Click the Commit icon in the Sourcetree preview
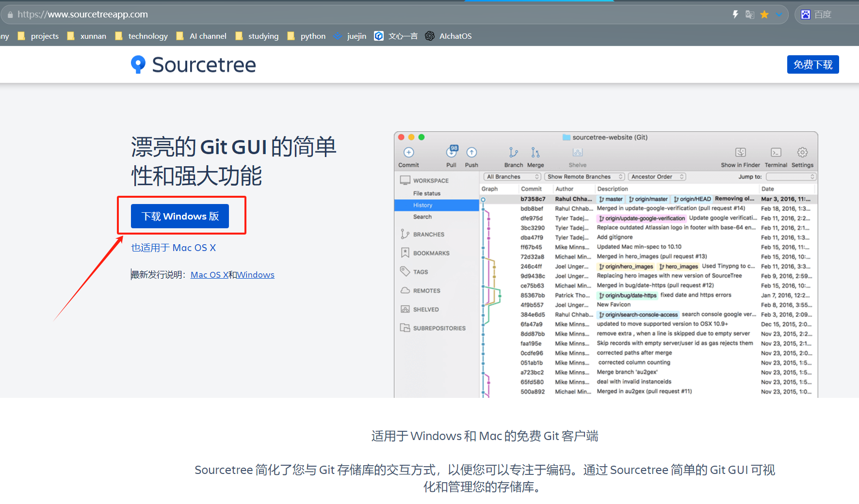 click(409, 153)
